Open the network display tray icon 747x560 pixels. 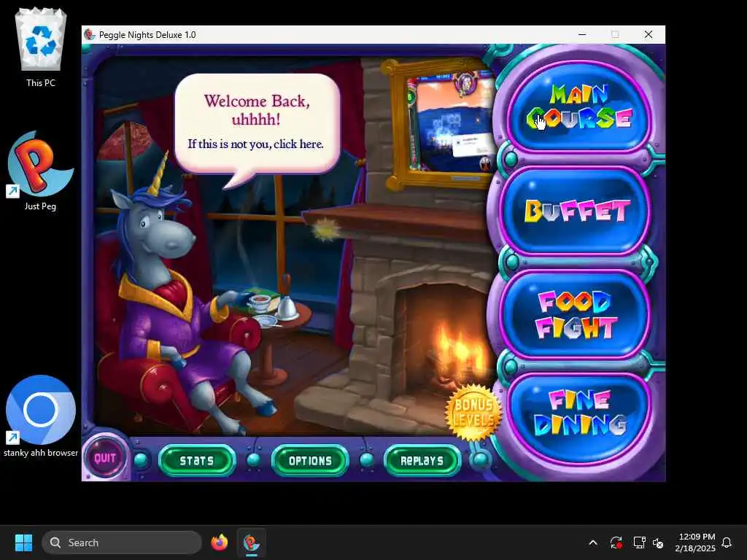point(639,542)
